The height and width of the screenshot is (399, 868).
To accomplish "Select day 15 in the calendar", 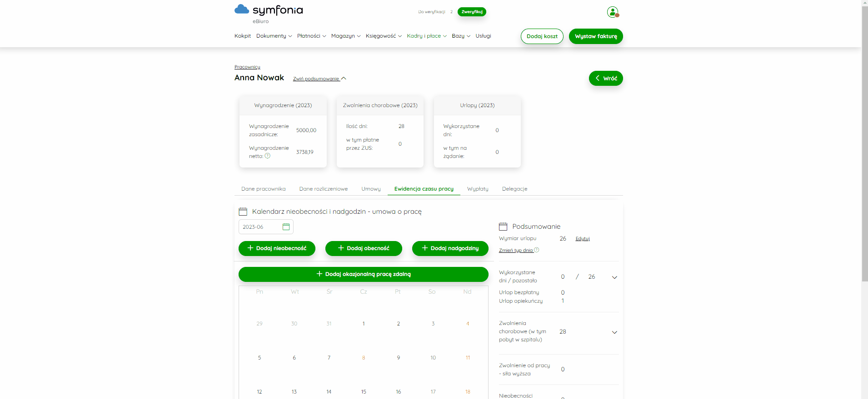I will click(x=364, y=392).
